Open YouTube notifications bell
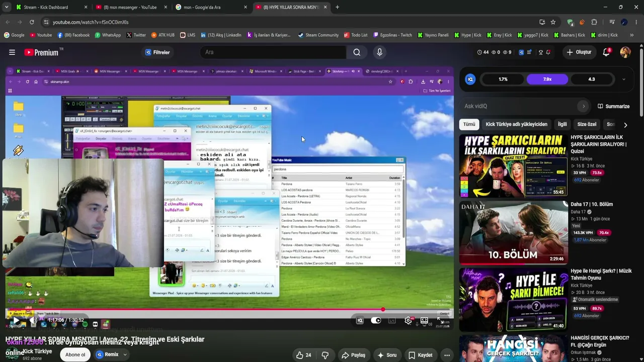The image size is (644, 362). tap(607, 52)
